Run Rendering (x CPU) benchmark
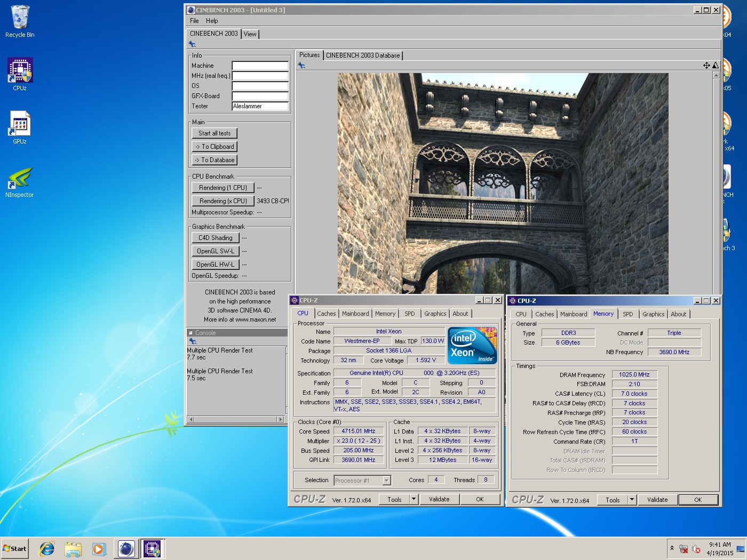Viewport: 747px width, 560px height. pos(223,201)
